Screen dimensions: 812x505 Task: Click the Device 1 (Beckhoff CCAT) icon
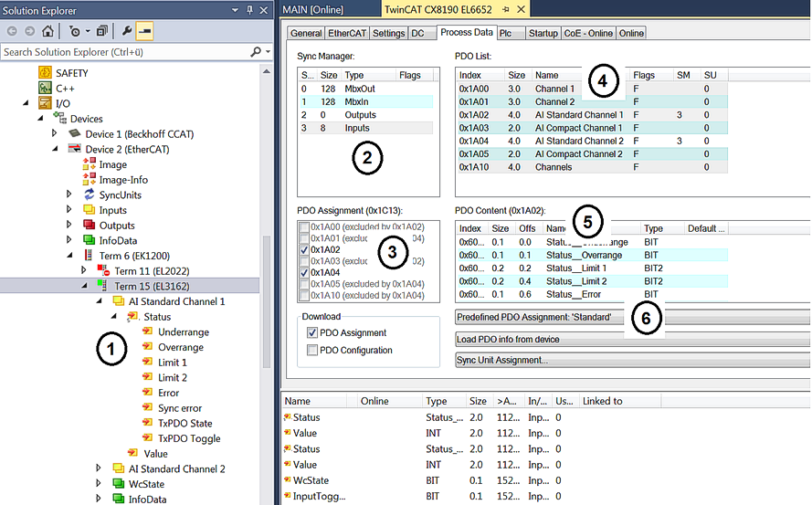click(75, 133)
